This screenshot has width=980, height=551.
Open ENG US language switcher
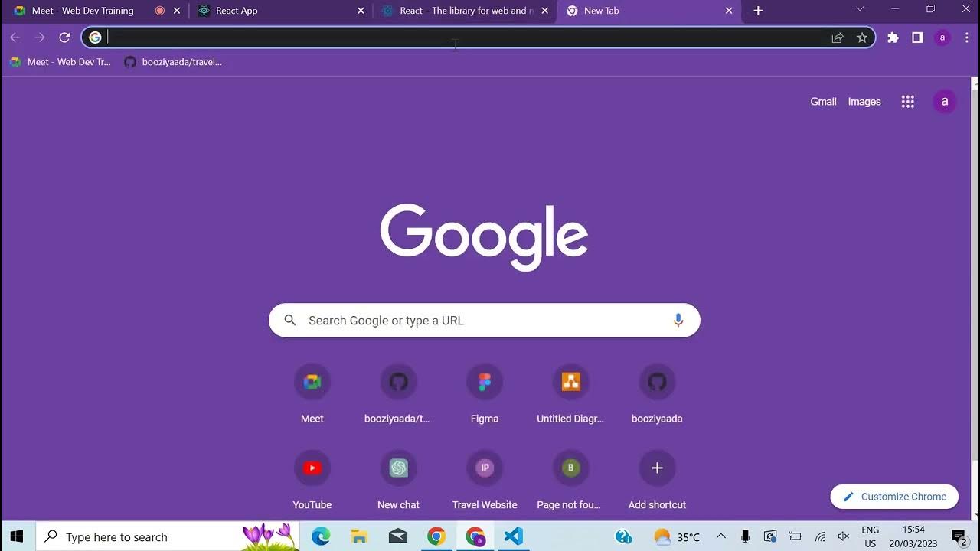[871, 536]
